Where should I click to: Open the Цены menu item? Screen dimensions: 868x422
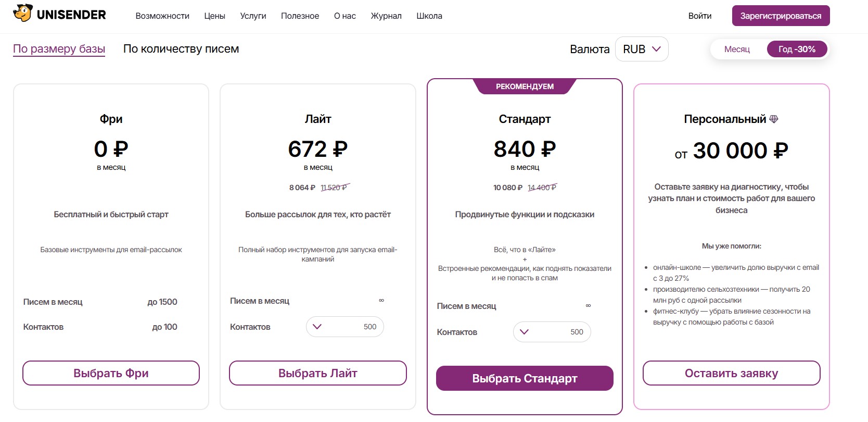click(x=214, y=16)
